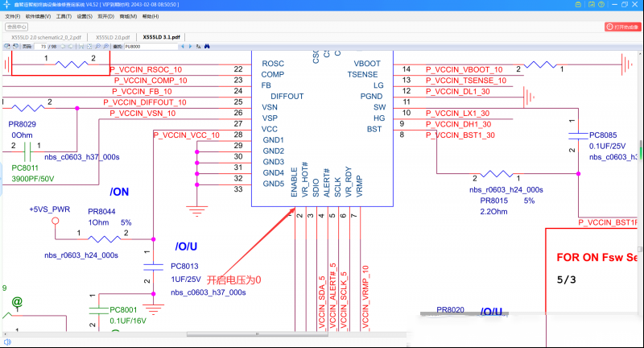Click the fit width toolbar icon

click(81, 47)
